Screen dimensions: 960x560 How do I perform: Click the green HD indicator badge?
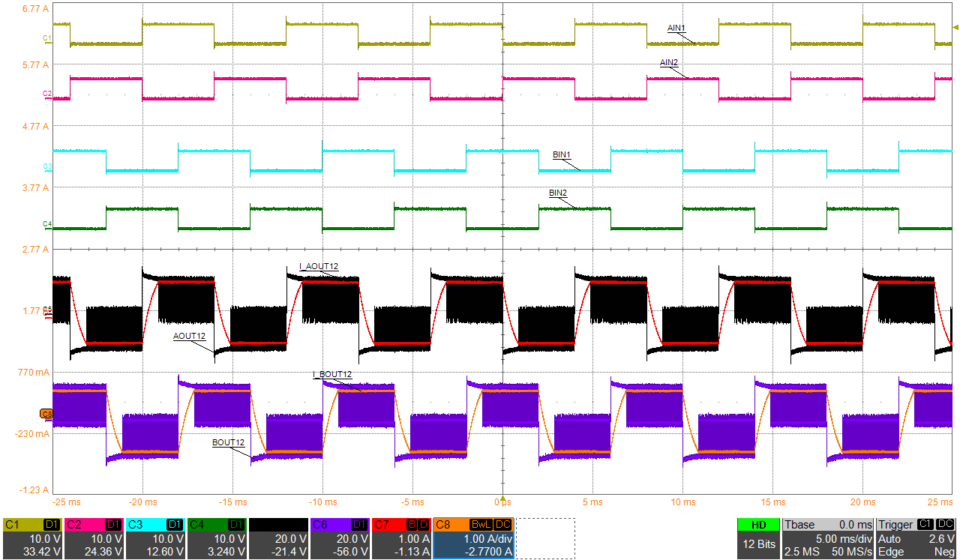tap(758, 525)
